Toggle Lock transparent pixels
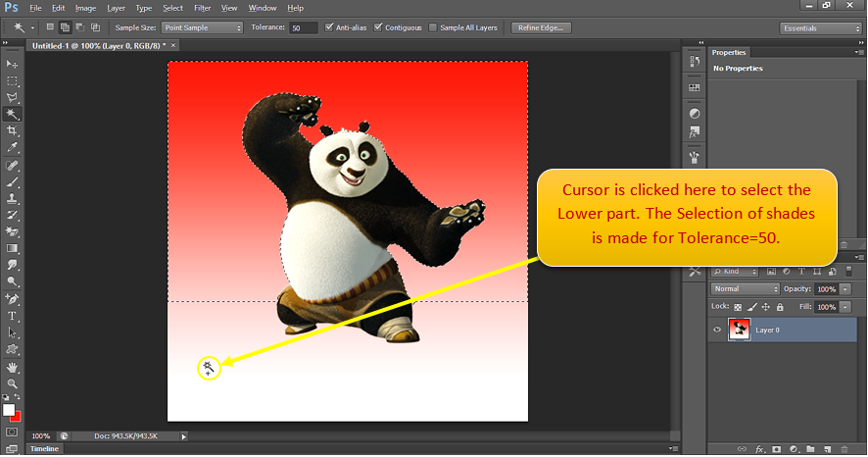868x457 pixels. (x=738, y=307)
